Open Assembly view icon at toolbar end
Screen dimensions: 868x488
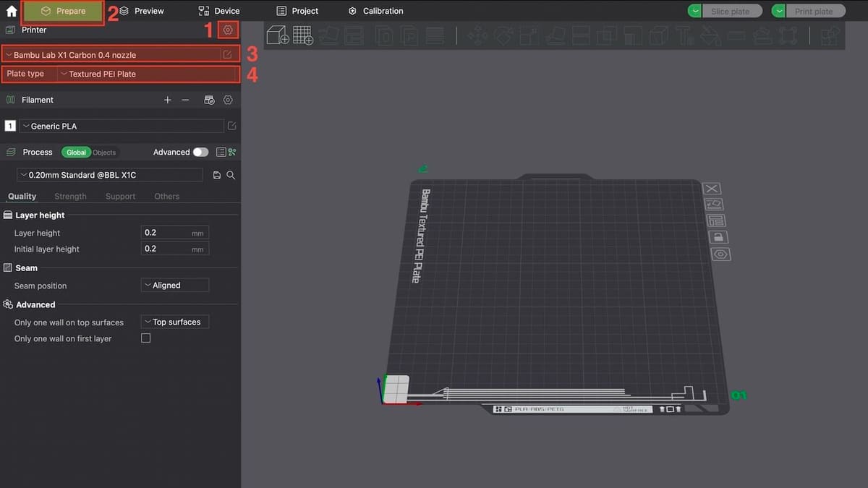click(830, 35)
